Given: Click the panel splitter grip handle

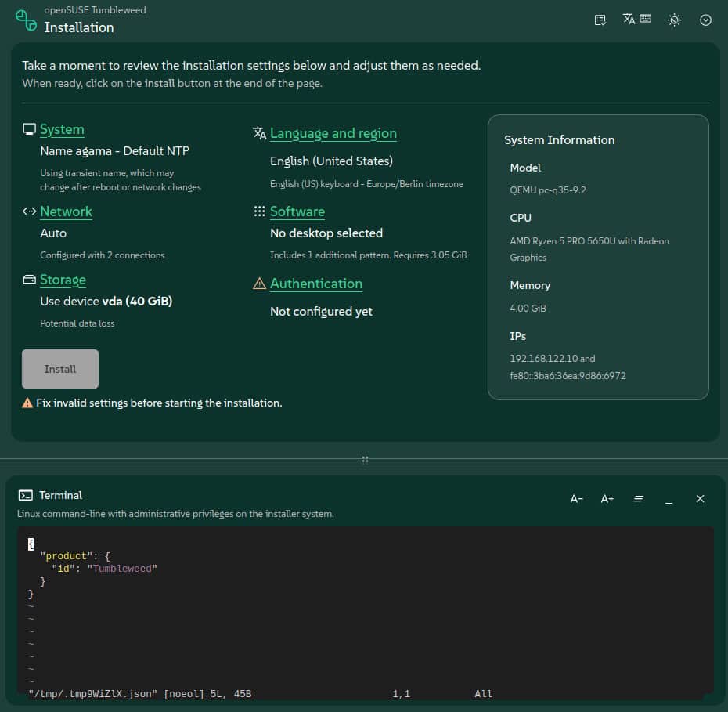Looking at the screenshot, I should (x=365, y=460).
